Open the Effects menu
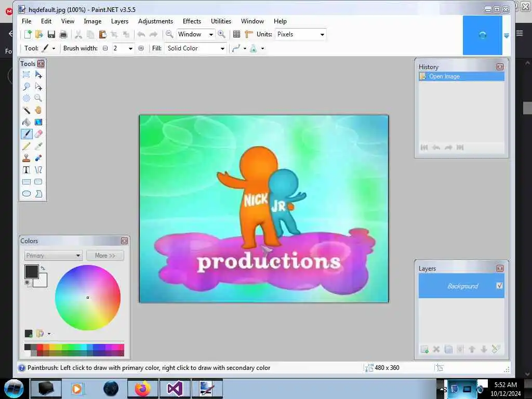This screenshot has width=532, height=399. [192, 21]
